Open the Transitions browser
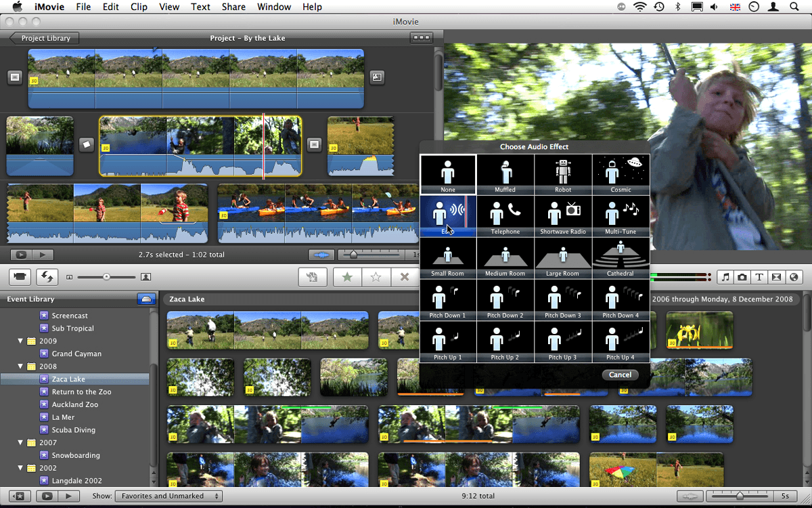The width and height of the screenshot is (812, 508). click(x=777, y=276)
